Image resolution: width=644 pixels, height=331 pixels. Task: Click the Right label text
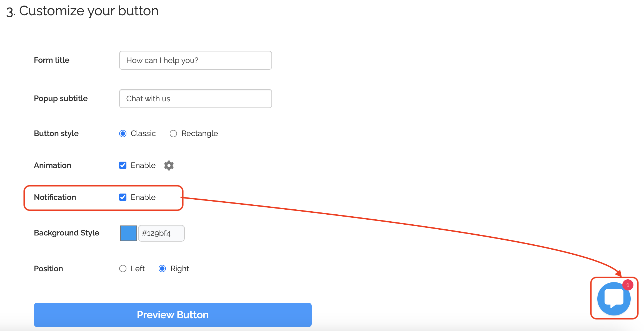tap(179, 269)
